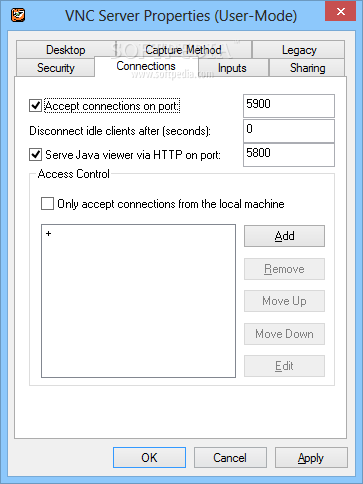Go to the Legacy tab

coord(299,50)
